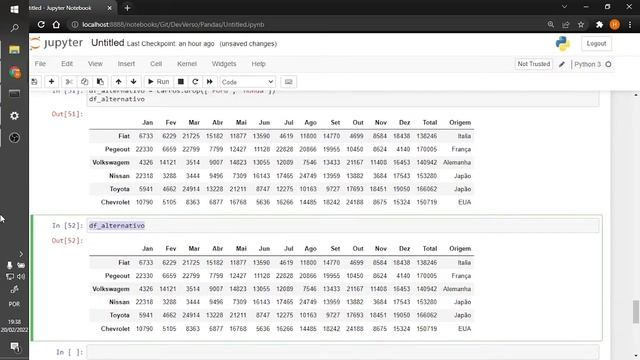Open OBS icon in the taskbar
This screenshot has height=360, width=640.
click(14, 138)
